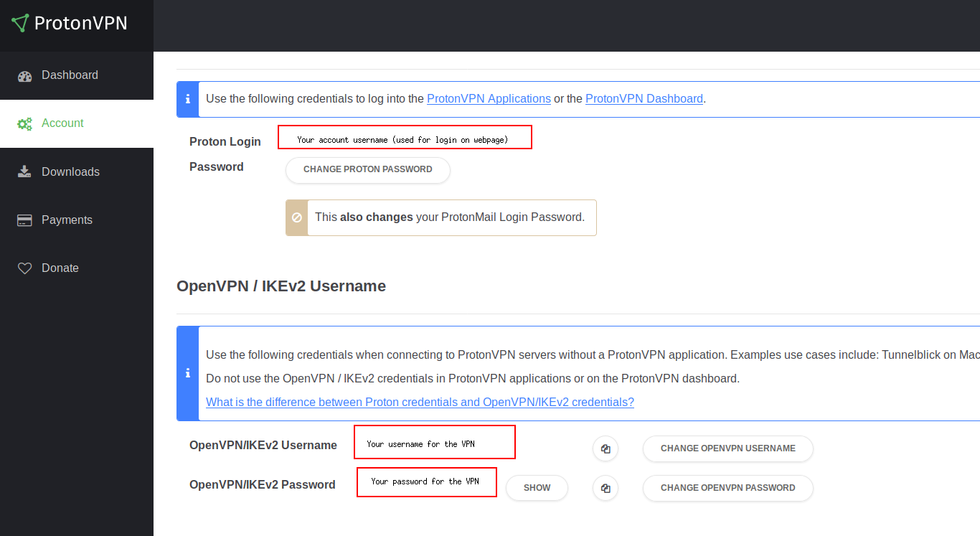The height and width of the screenshot is (536, 980).
Task: Copy the OpenVPN/IKEv2 username with copy icon
Action: click(606, 448)
